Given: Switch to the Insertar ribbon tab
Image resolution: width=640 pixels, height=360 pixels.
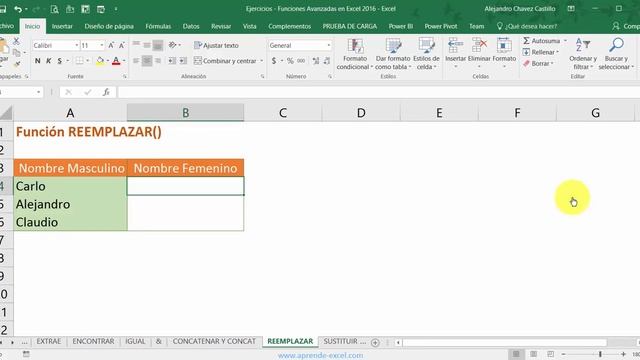Looking at the screenshot, I should (x=62, y=26).
